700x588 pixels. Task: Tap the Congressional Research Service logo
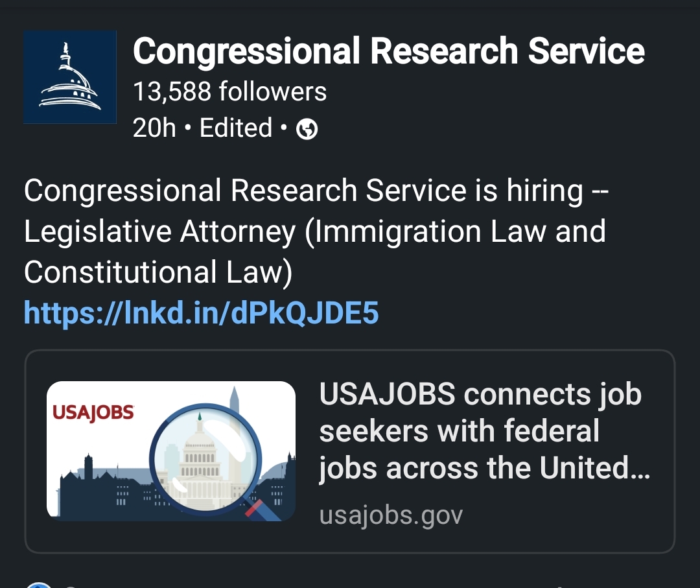point(70,76)
